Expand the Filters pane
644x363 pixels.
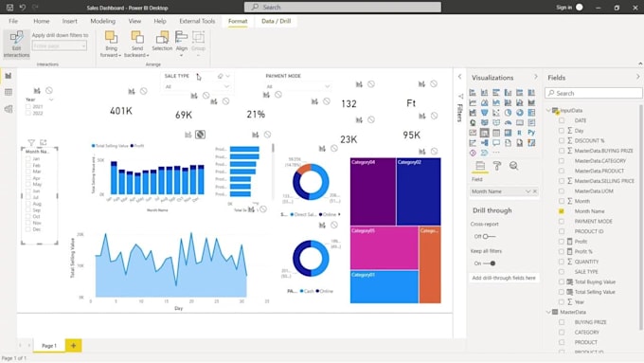(x=459, y=77)
